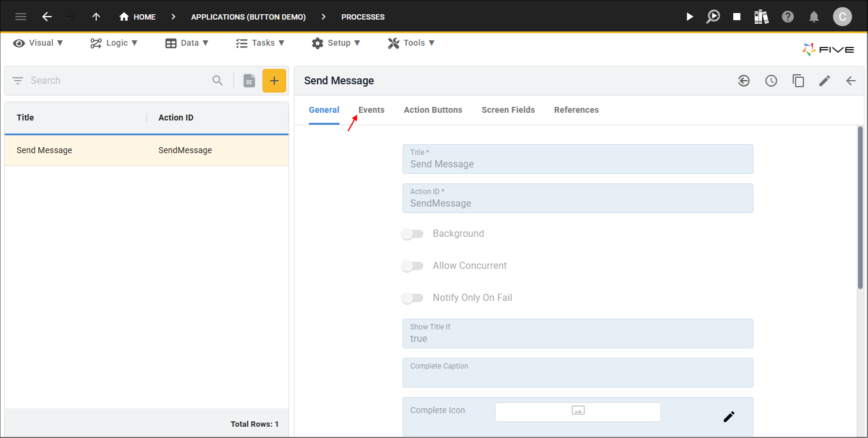
Task: Click SendMessage action ID cell
Action: (185, 150)
